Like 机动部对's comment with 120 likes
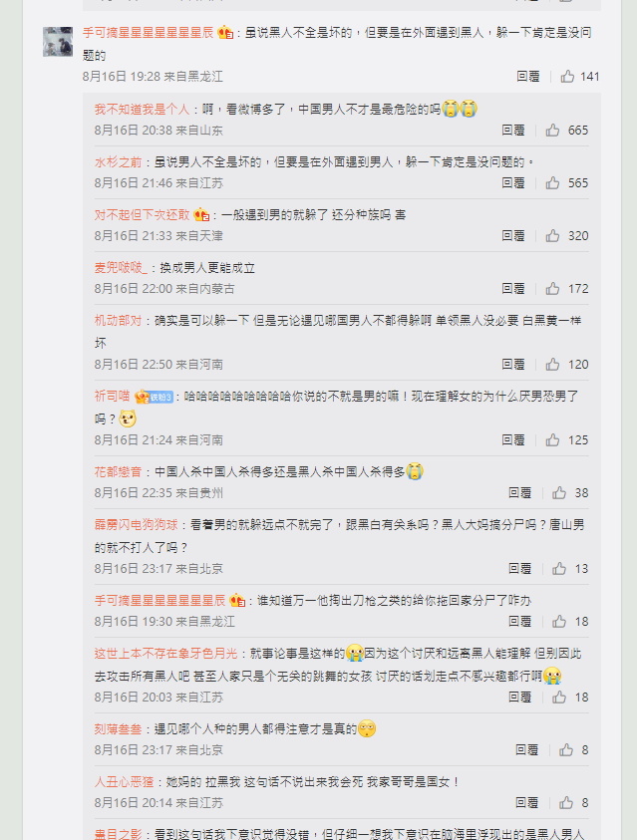This screenshot has width=637, height=840. click(552, 365)
